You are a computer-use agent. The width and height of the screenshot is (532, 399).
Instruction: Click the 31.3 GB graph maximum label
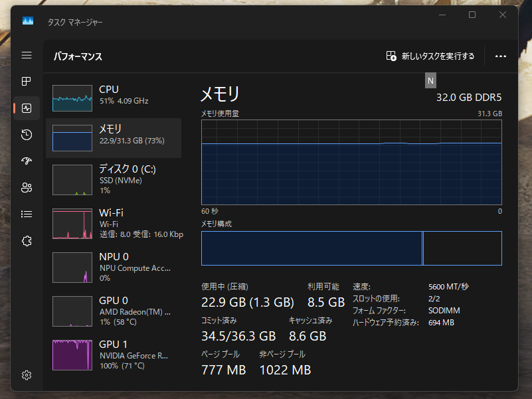[x=490, y=114]
